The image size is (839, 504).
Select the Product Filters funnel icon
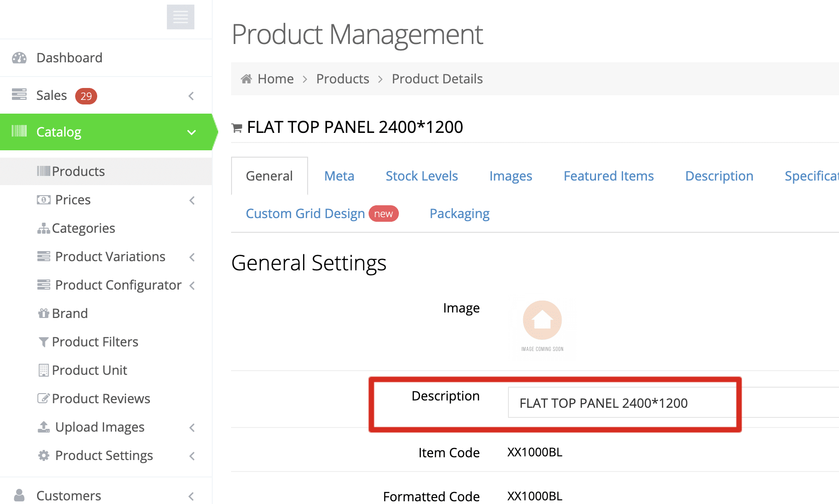point(43,342)
